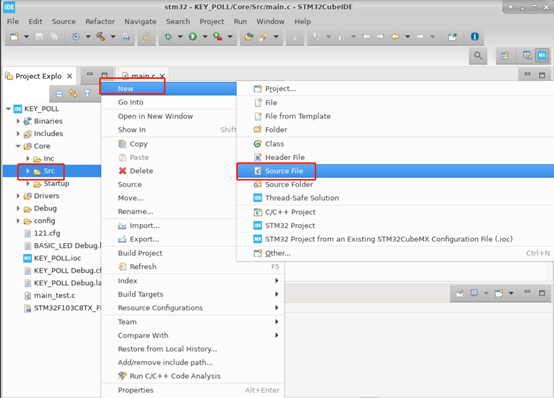Open the File menu
This screenshot has width=554, height=398.
(x=13, y=22)
